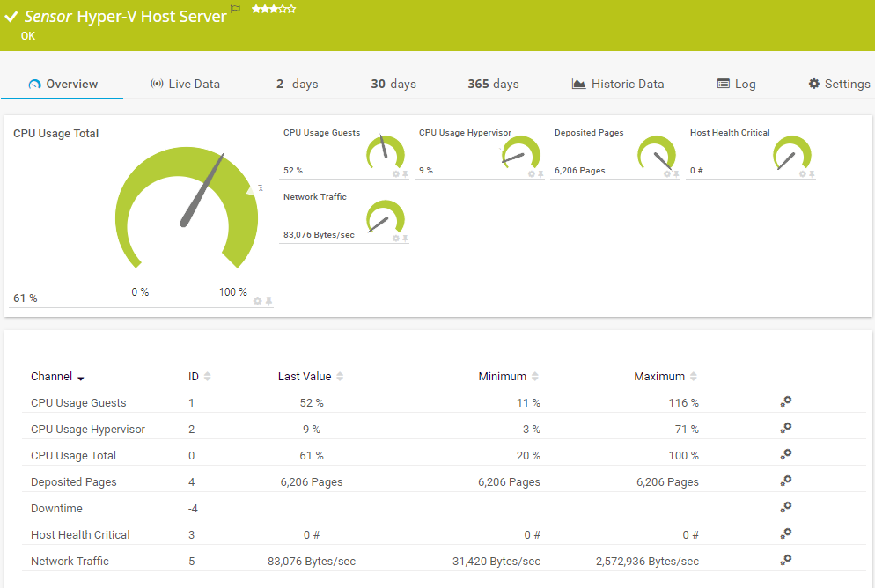The width and height of the screenshot is (875, 588).
Task: Toggle the pin on Deposited Pages gauge
Action: (676, 174)
